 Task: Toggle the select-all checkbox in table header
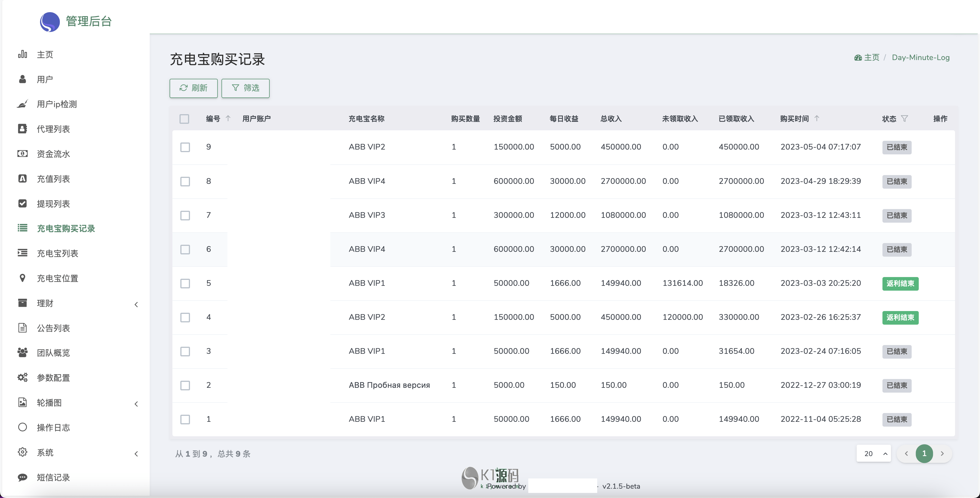pyautogui.click(x=185, y=119)
